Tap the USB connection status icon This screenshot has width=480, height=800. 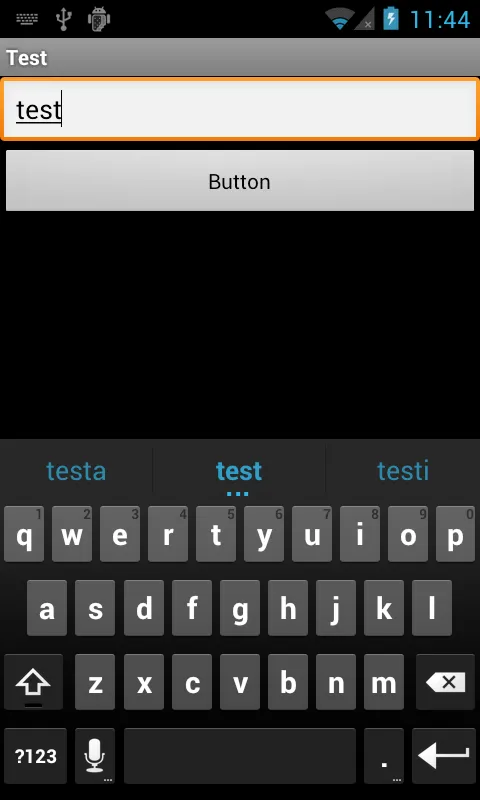pyautogui.click(x=63, y=19)
